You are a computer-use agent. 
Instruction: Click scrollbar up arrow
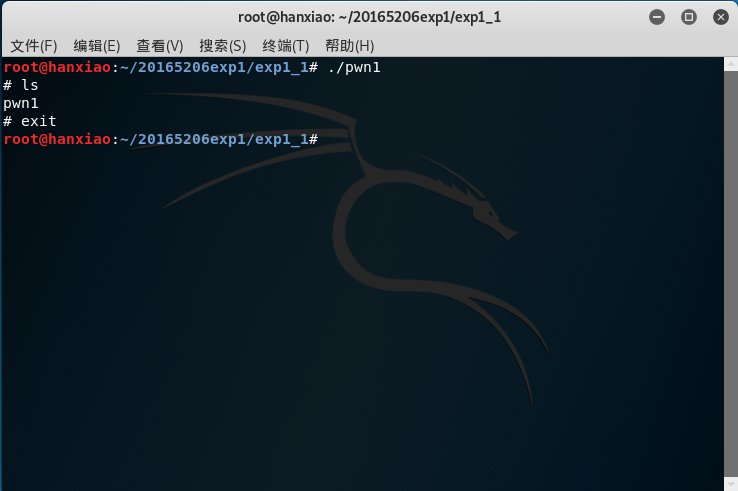point(731,64)
